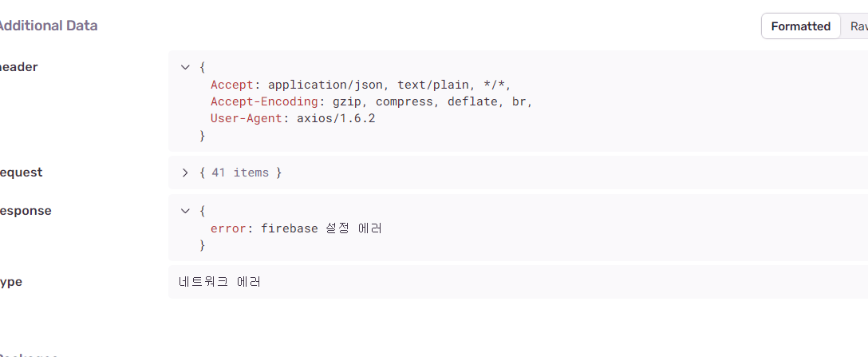Image resolution: width=868 pixels, height=357 pixels.
Task: Collapse the response object chevron
Action: coord(185,211)
